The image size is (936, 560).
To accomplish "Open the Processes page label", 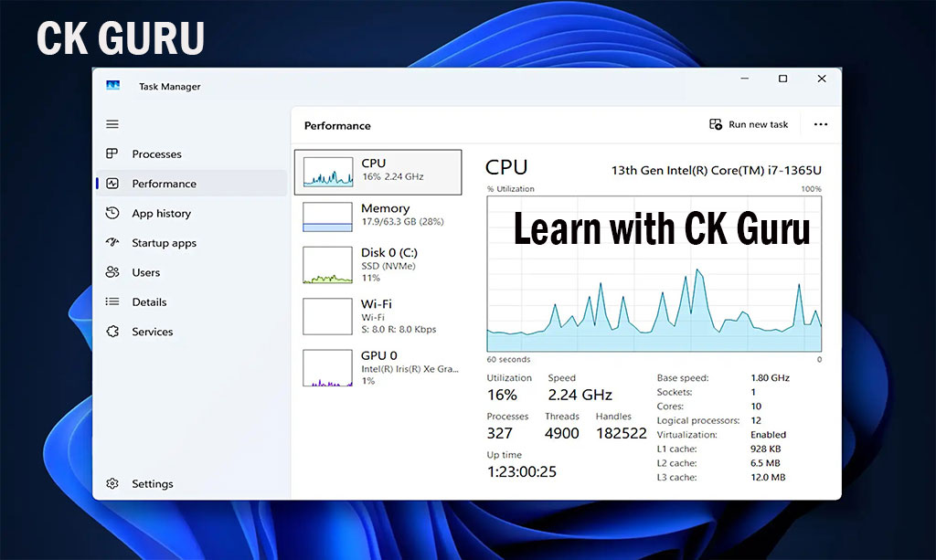I will point(156,153).
